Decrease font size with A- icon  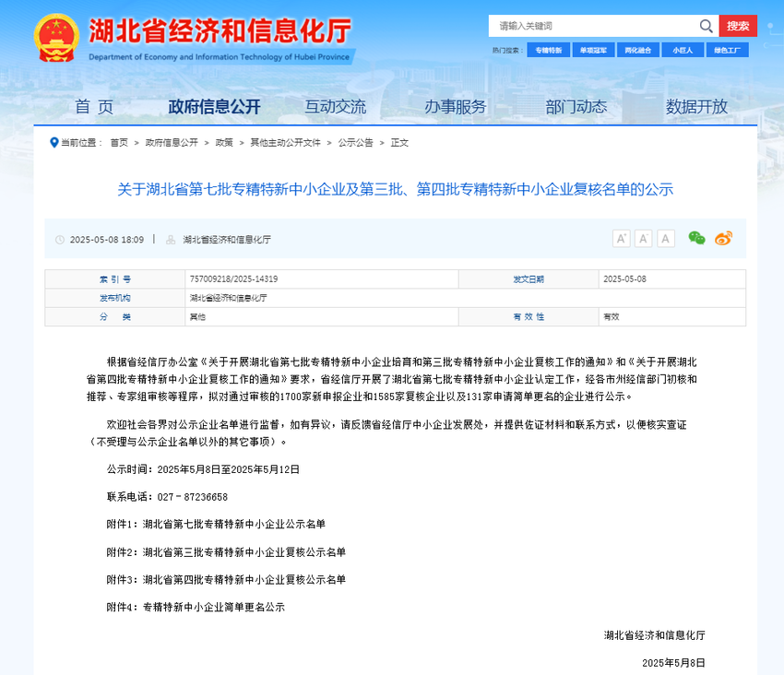tap(644, 239)
